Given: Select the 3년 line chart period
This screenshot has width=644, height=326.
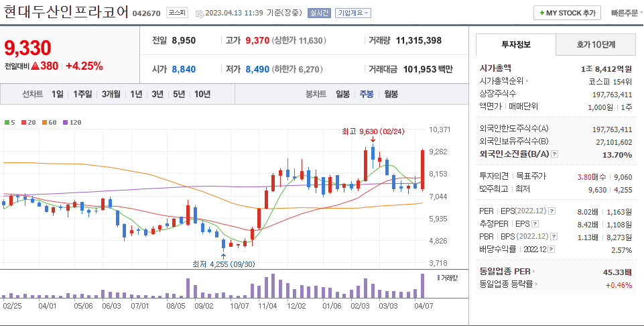Looking at the screenshot, I should 157,94.
